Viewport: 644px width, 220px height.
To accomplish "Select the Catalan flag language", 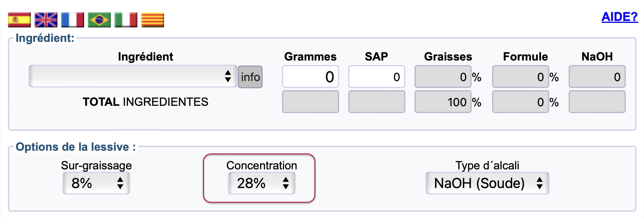I will (x=153, y=20).
